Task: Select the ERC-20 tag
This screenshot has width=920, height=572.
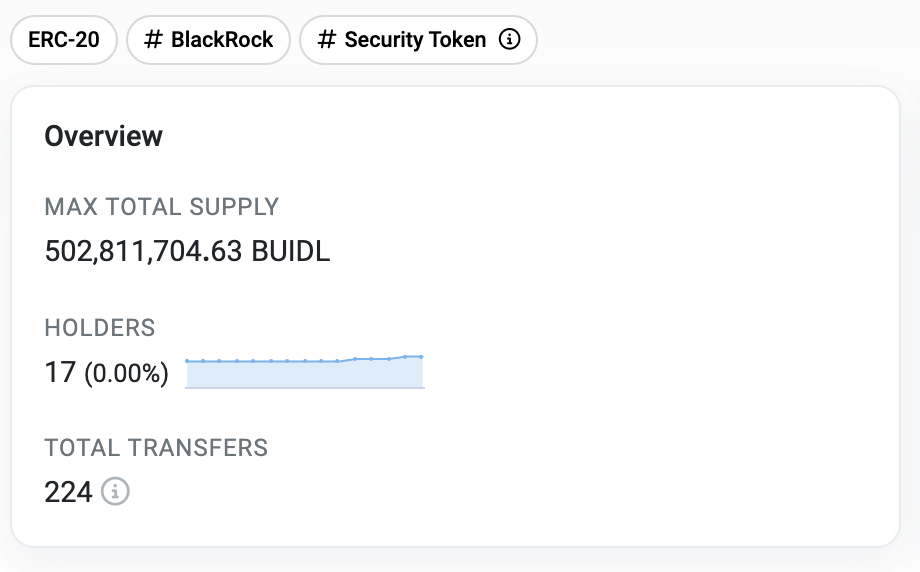Action: [x=64, y=40]
